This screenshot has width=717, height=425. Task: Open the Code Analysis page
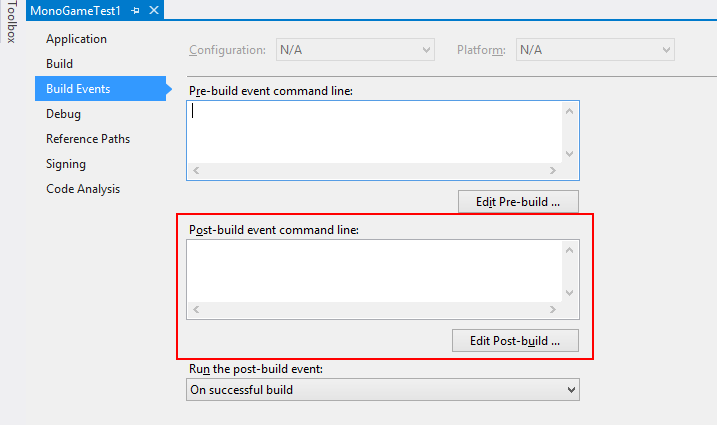[83, 189]
